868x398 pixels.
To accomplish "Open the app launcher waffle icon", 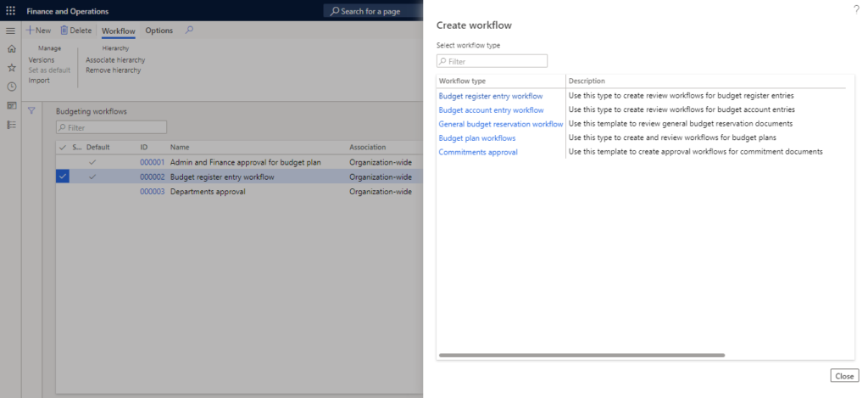I will [x=11, y=11].
